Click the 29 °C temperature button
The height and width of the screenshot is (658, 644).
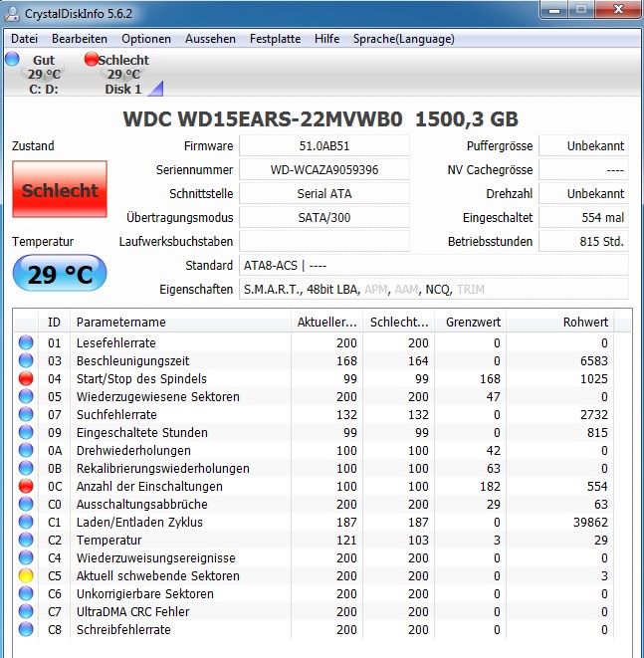(x=60, y=274)
